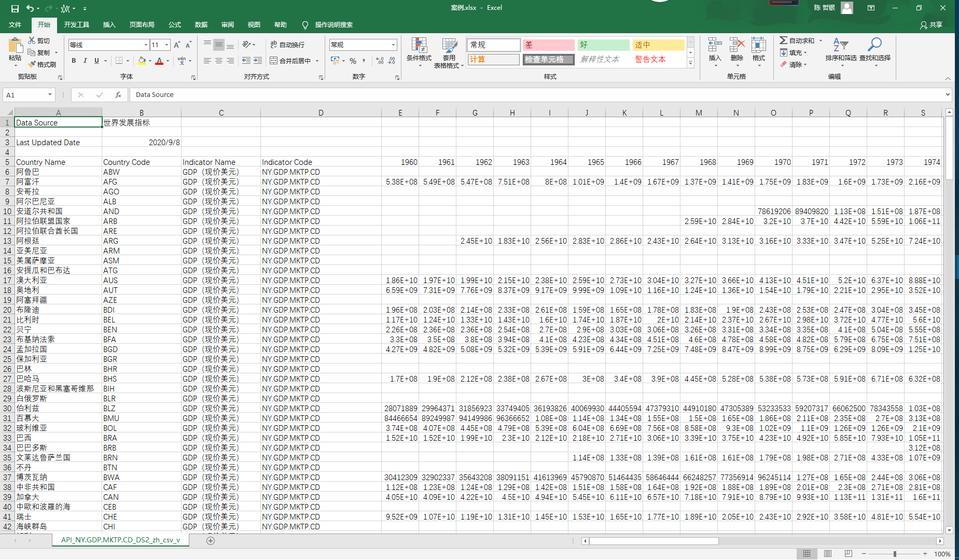
Task: Click the Format Painter brush icon
Action: pyautogui.click(x=32, y=64)
